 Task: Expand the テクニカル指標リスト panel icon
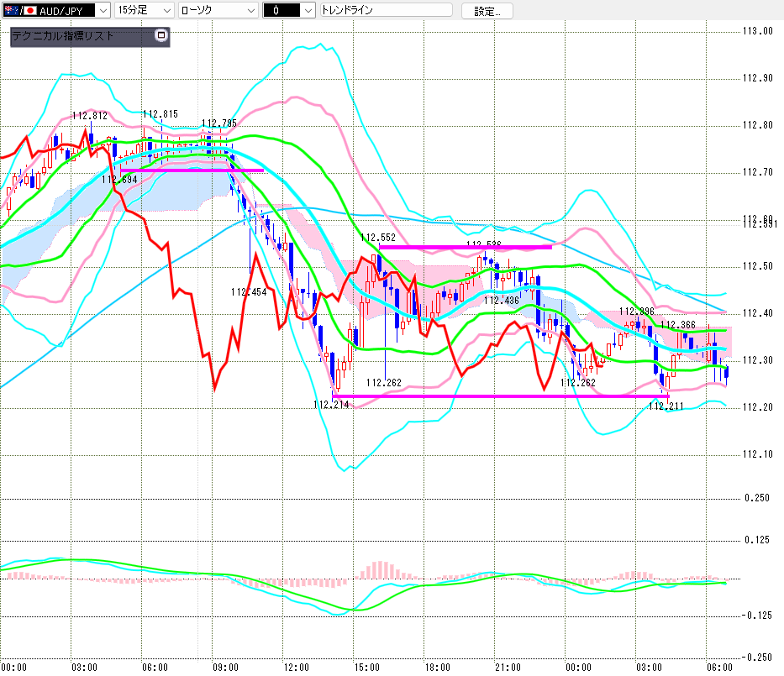click(x=161, y=35)
